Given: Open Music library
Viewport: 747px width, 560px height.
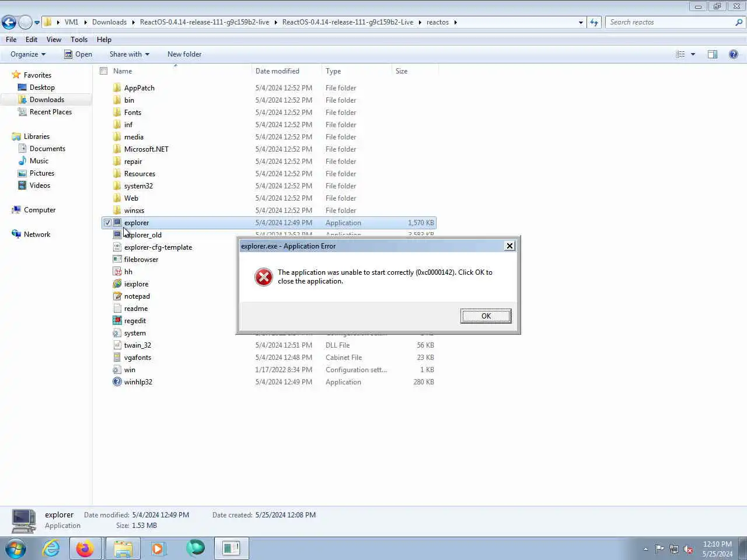Looking at the screenshot, I should coord(39,161).
